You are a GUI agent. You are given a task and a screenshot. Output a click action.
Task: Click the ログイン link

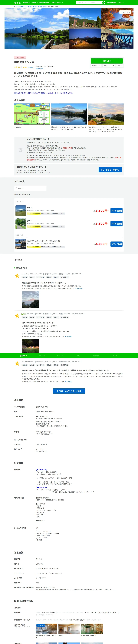(x=121, y=3)
